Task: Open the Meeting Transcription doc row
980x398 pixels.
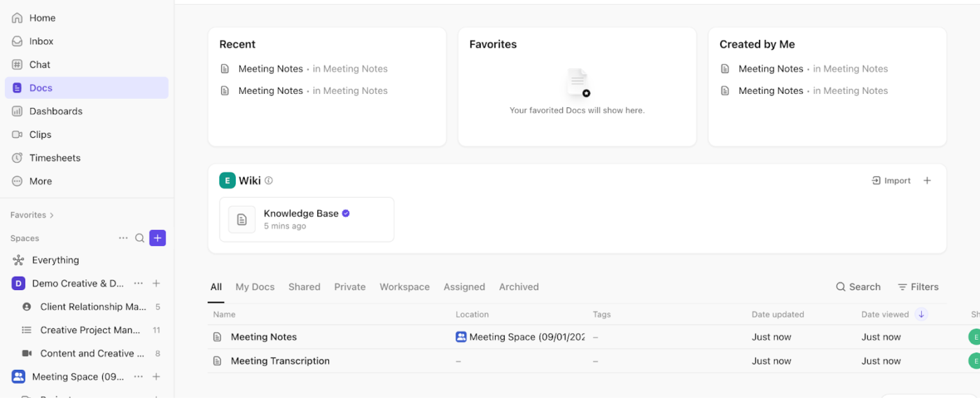Action: (x=280, y=361)
